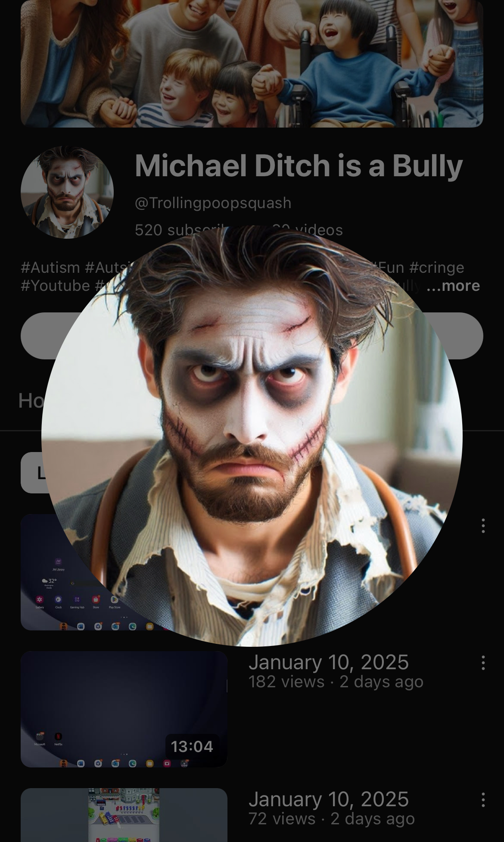Open the game thumbnail for the 72-views video
This screenshot has height=842, width=504.
124,815
